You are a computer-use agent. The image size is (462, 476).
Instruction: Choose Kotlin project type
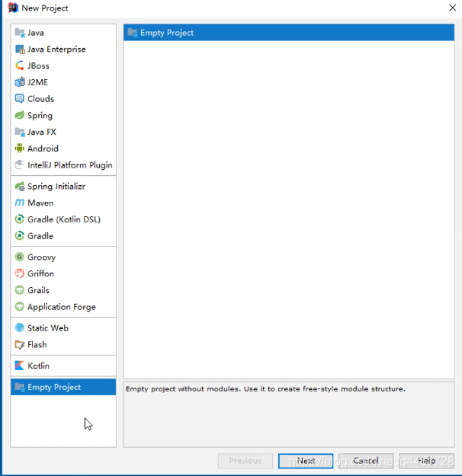click(x=63, y=366)
